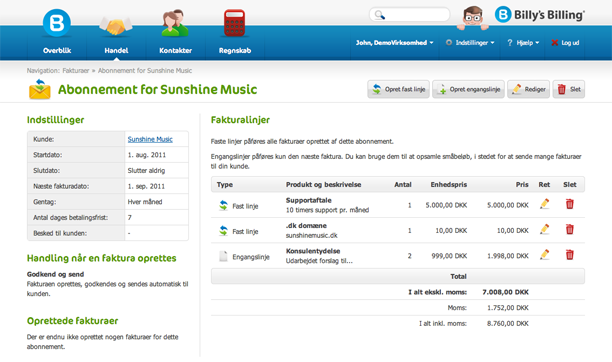The width and height of the screenshot is (612, 362).
Task: Select the Supportaftale product name
Action: click(x=309, y=200)
